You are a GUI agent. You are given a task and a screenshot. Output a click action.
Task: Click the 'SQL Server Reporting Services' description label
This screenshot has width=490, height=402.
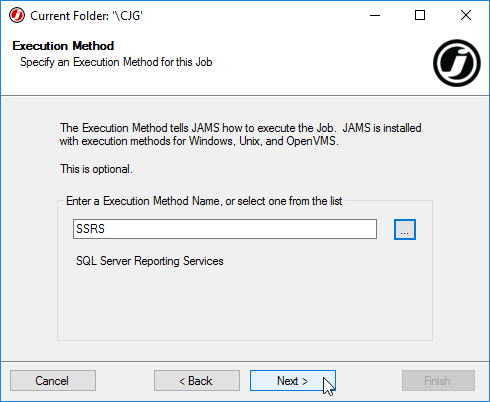tap(150, 261)
